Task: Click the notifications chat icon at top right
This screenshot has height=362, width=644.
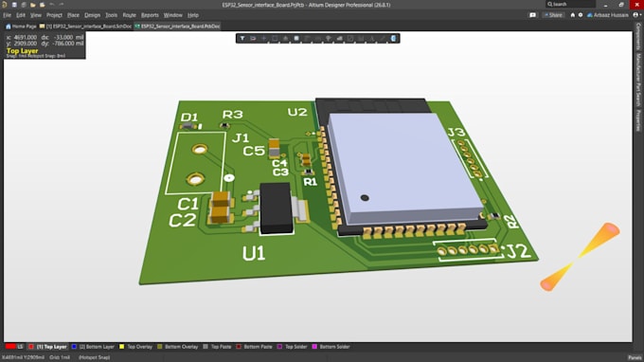Action: tap(532, 15)
